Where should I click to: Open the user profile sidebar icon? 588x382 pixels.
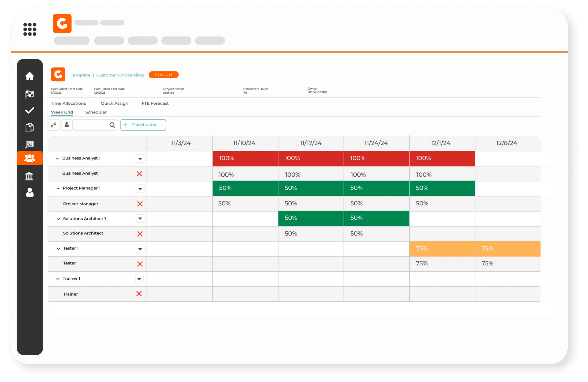(x=30, y=192)
